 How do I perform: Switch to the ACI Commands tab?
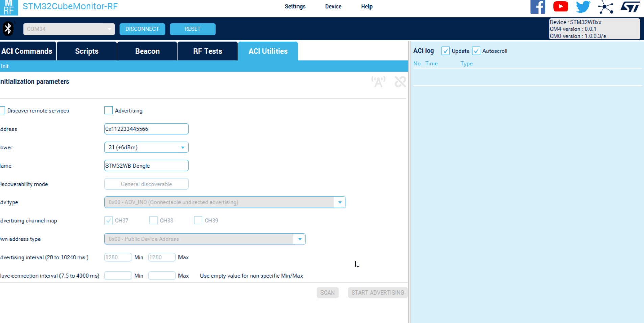point(28,51)
